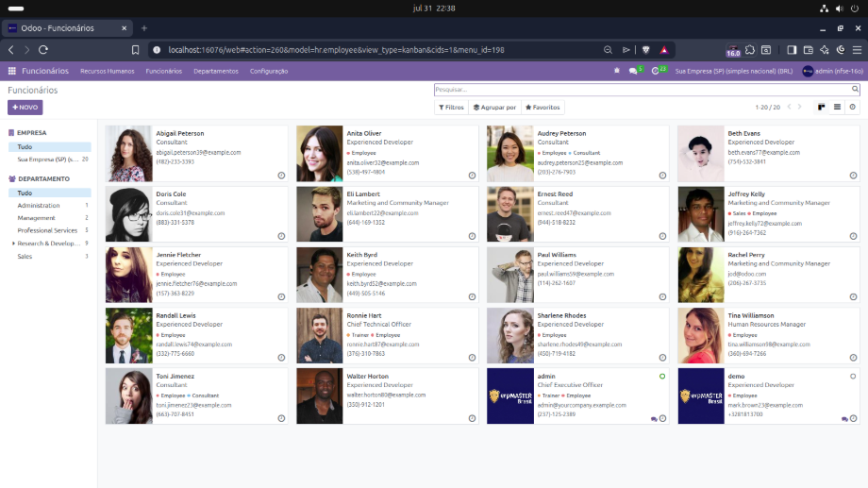Open chat icon on admin card
Viewport: 868px width, 488px height.
click(x=654, y=419)
